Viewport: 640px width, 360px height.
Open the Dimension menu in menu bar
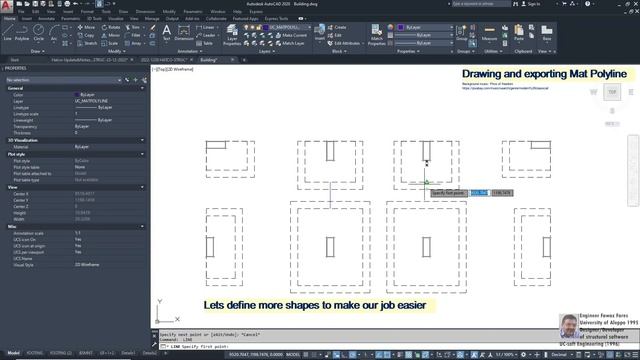tap(145, 12)
